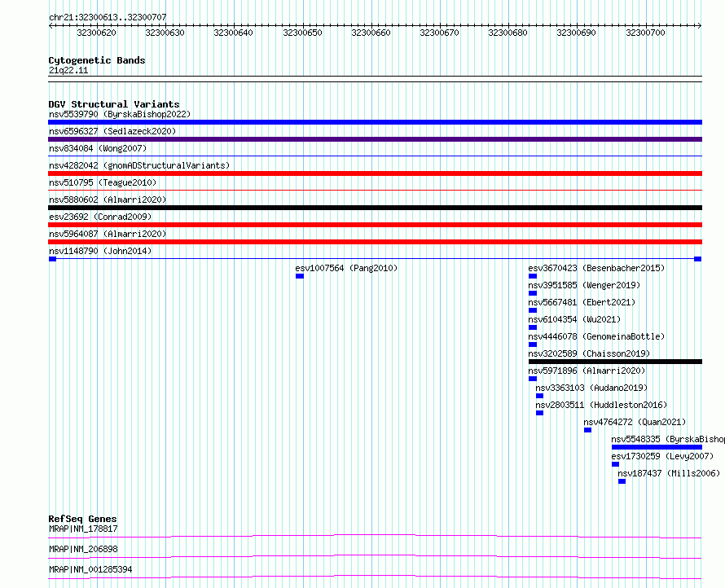Open nsv3363103 (Audano2019) label
This screenshot has width=725, height=588.
coord(591,388)
